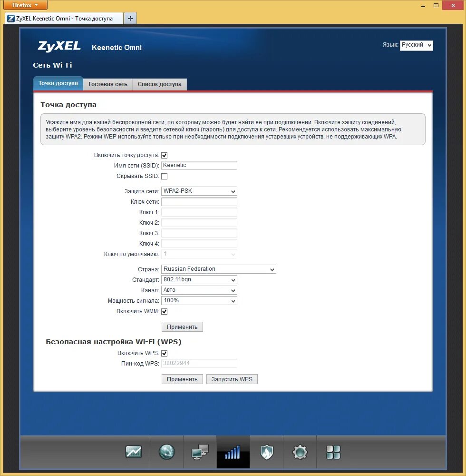466x476 pixels.
Task: Open the 802.11bgn standard dropdown
Action: [x=199, y=279]
